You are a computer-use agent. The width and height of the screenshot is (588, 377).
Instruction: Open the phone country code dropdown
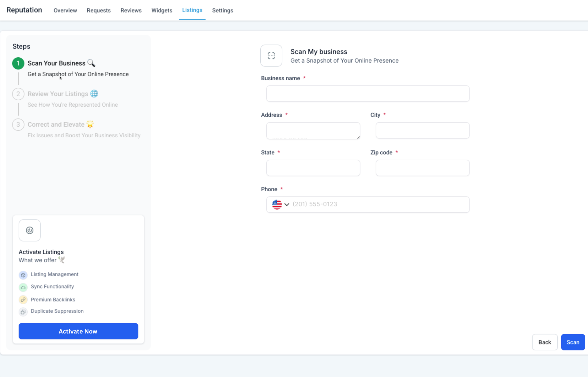coord(287,204)
